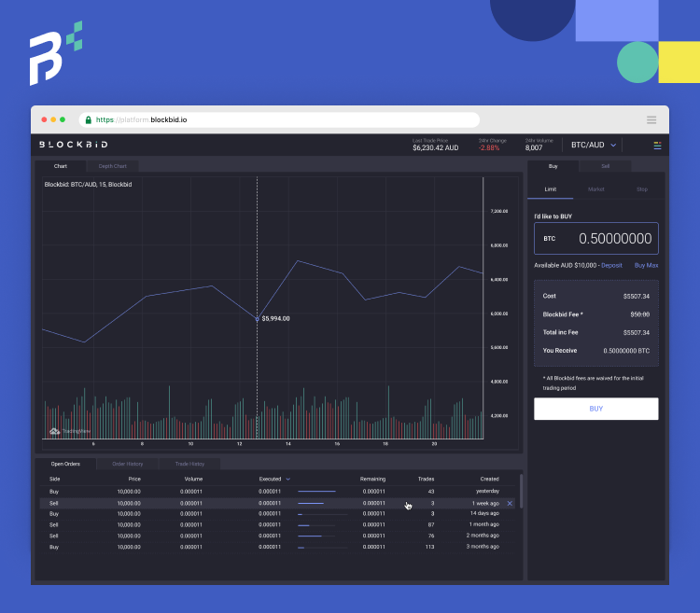Click progress bar of 2 months ago Sell order
The image size is (700, 613).
point(316,536)
